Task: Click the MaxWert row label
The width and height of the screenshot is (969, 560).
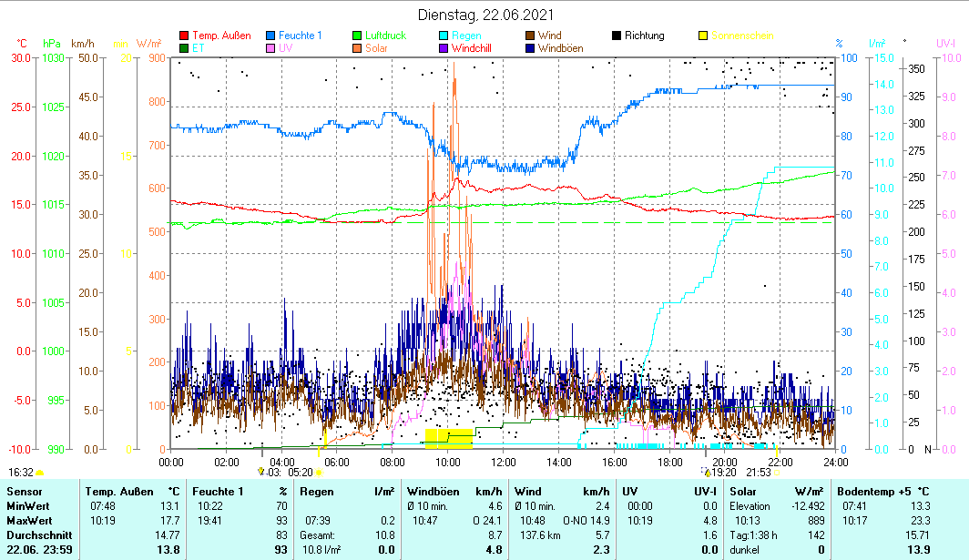Action: click(x=29, y=521)
